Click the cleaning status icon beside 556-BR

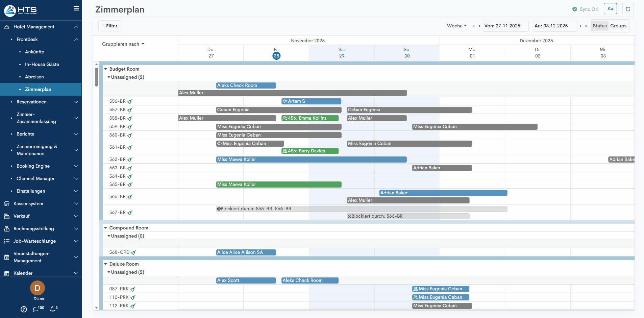[130, 101]
